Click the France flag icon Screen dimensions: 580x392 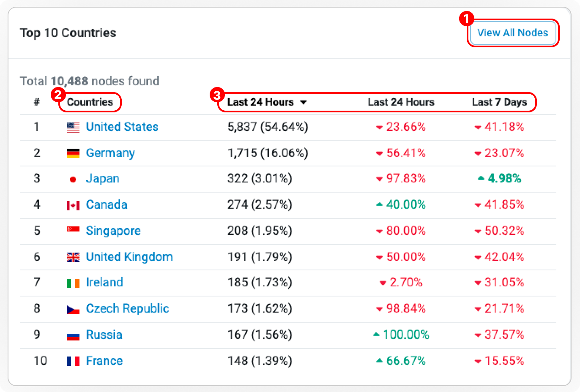click(x=73, y=361)
